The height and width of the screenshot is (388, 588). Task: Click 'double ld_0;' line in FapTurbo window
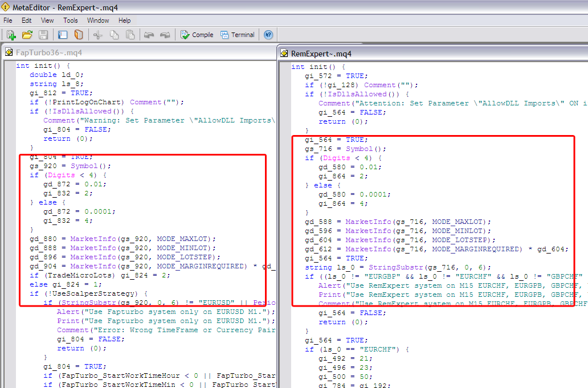(56, 75)
